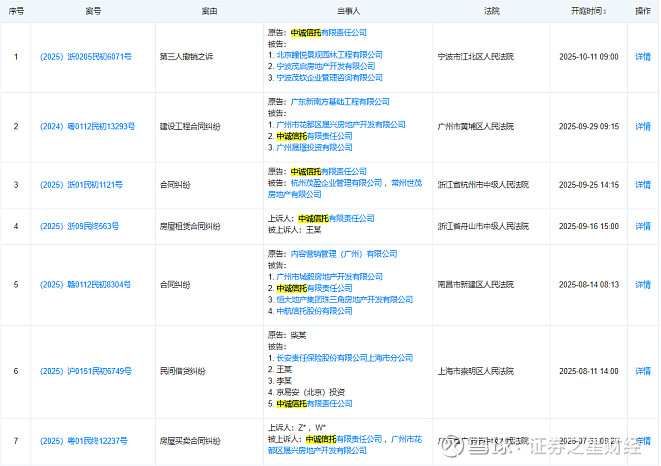The image size is (661, 466).
Task: Select hearing time 2025-10-11 09:00
Action: click(x=589, y=57)
